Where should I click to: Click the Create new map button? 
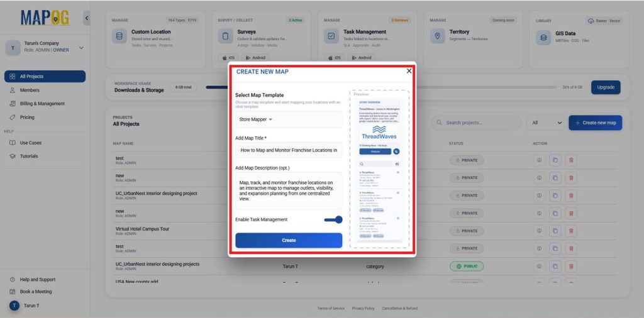click(595, 123)
